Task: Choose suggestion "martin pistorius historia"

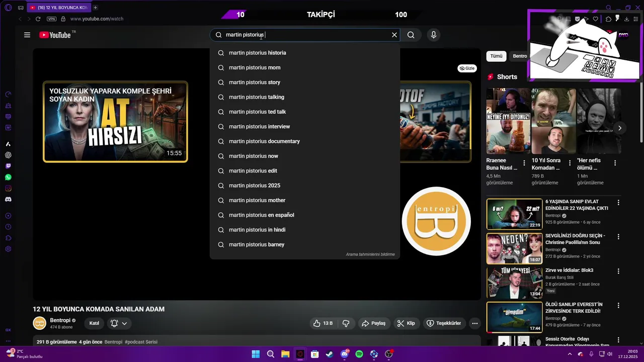Action: point(305,53)
